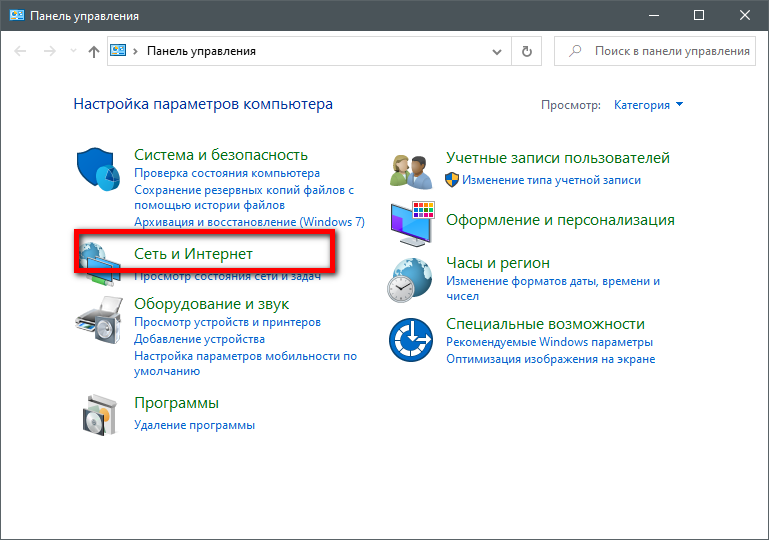
Task: Click Просмотр устройств и принтеров link
Action: [x=228, y=322]
